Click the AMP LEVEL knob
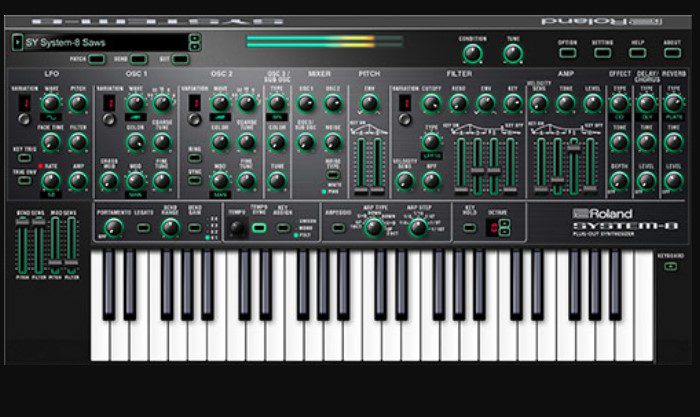Image resolution: width=700 pixels, height=417 pixels. coord(593,103)
